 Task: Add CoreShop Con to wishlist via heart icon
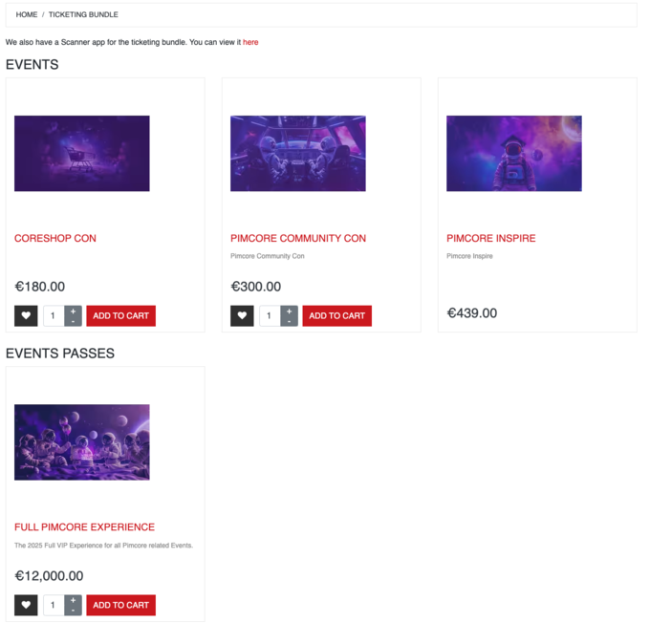pyautogui.click(x=26, y=315)
